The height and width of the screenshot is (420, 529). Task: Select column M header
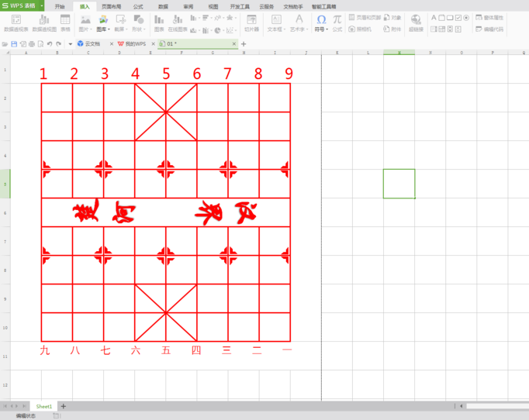(399, 53)
